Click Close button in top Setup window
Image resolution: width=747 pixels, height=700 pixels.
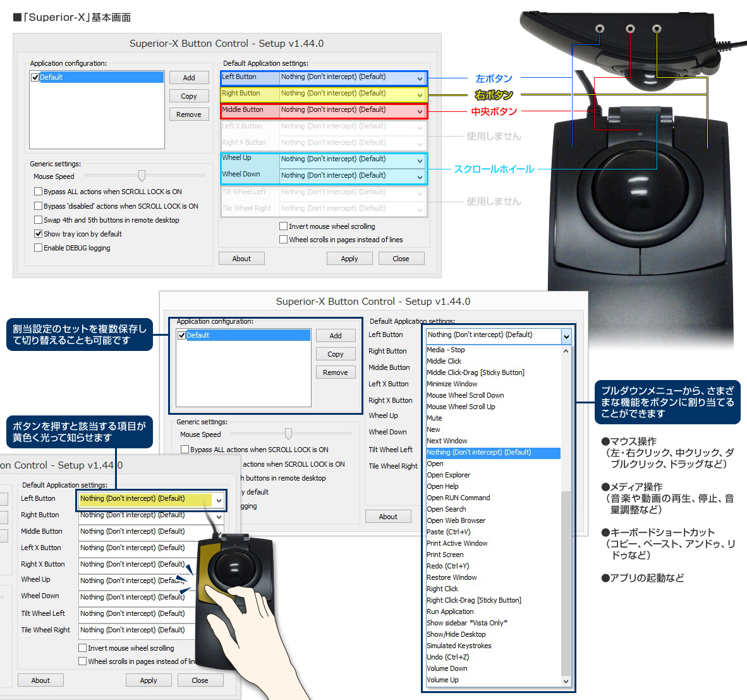click(401, 259)
